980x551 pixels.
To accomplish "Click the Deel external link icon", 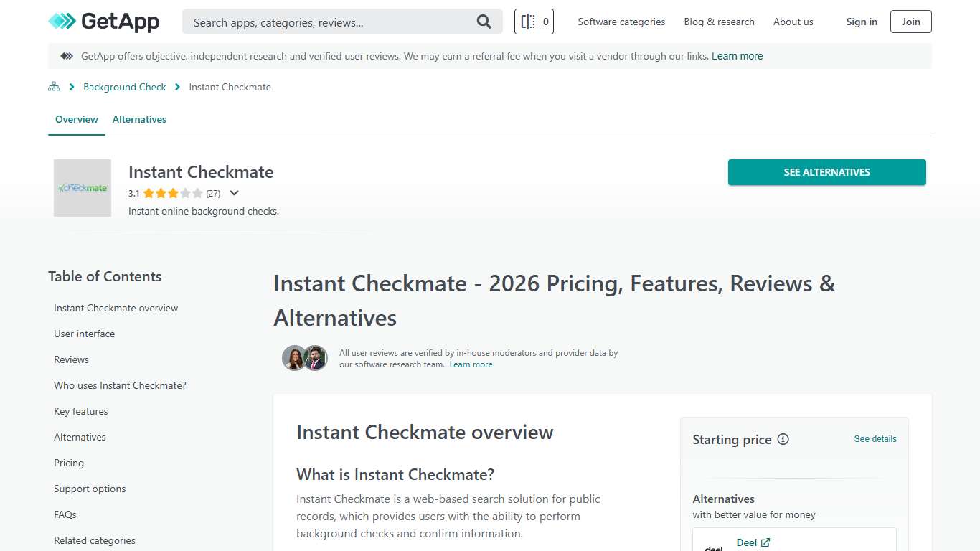I will (765, 542).
